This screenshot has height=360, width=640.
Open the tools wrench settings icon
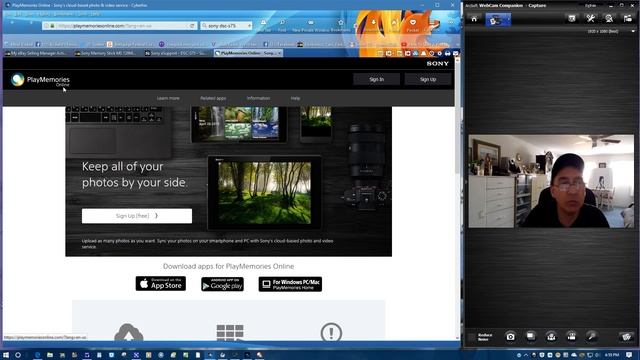(x=591, y=18)
